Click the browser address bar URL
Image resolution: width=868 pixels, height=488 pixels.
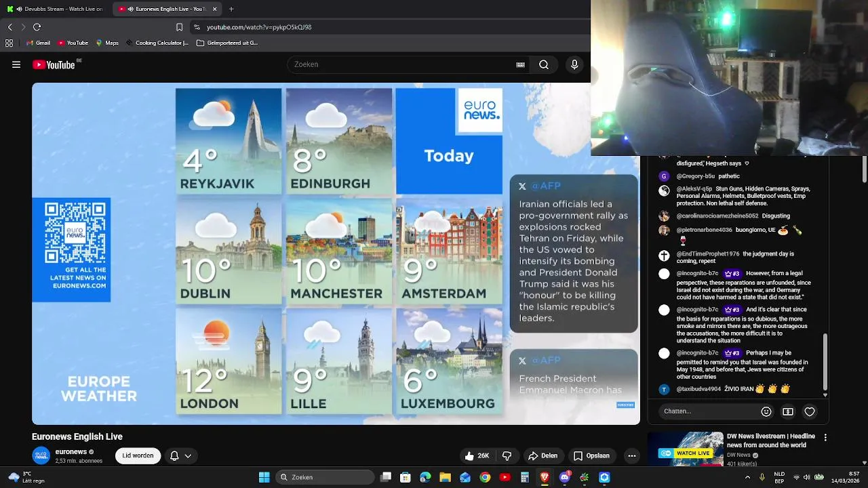pyautogui.click(x=259, y=27)
